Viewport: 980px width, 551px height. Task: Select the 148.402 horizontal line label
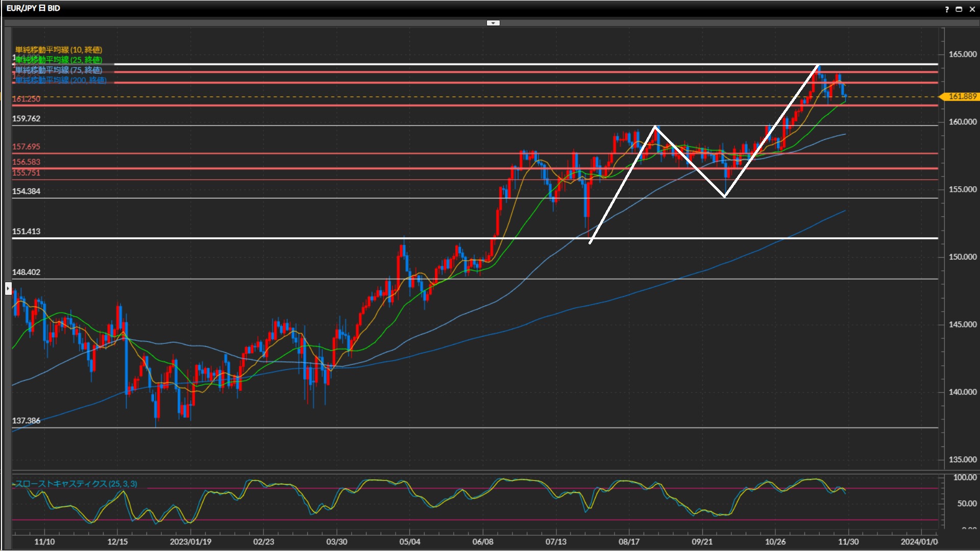point(26,272)
